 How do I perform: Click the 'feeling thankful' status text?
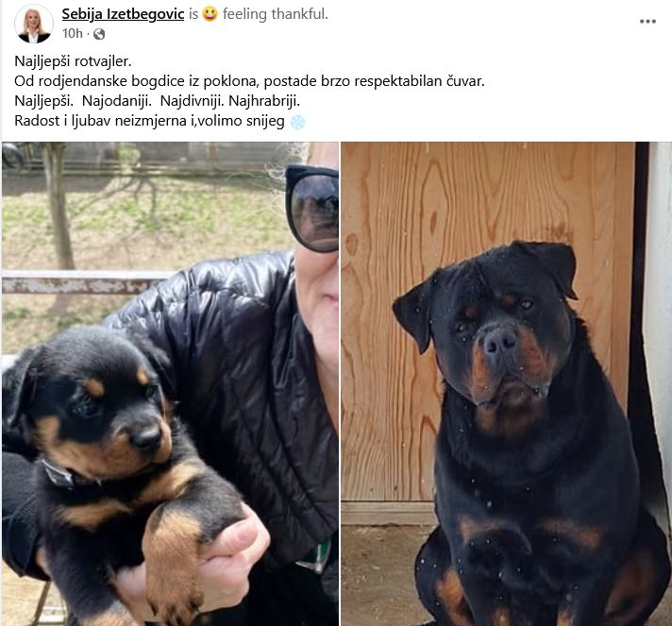click(276, 14)
